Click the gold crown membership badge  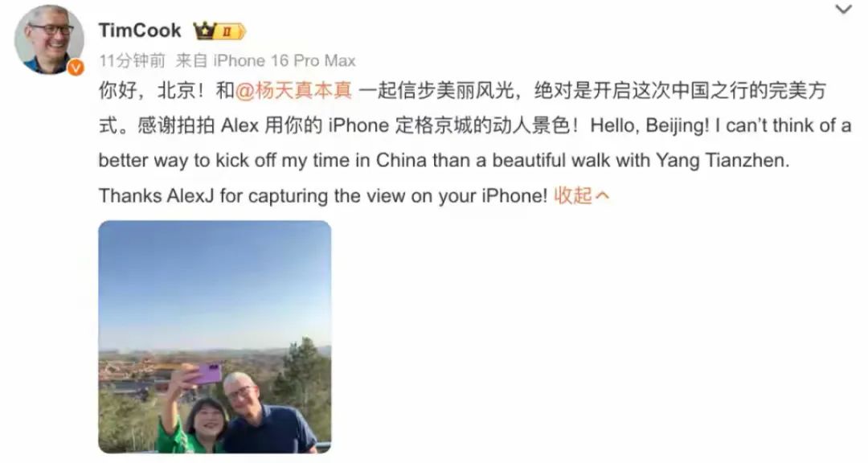[x=204, y=31]
